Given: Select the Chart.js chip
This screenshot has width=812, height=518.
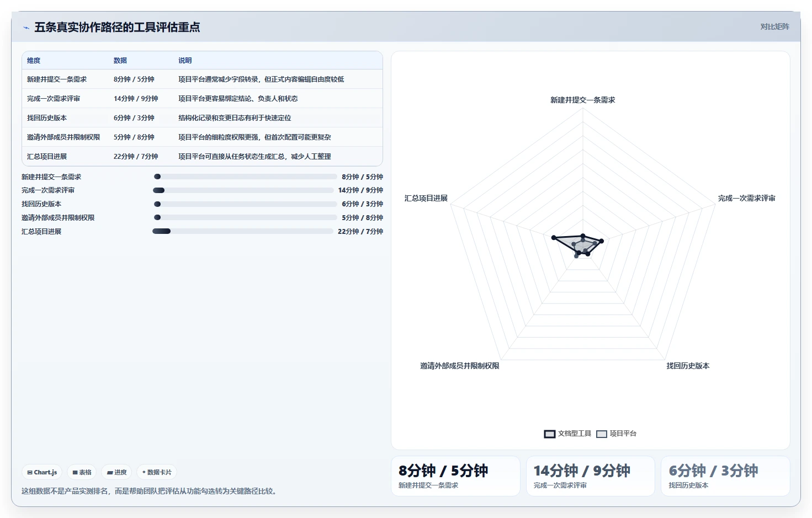Looking at the screenshot, I should [x=42, y=472].
